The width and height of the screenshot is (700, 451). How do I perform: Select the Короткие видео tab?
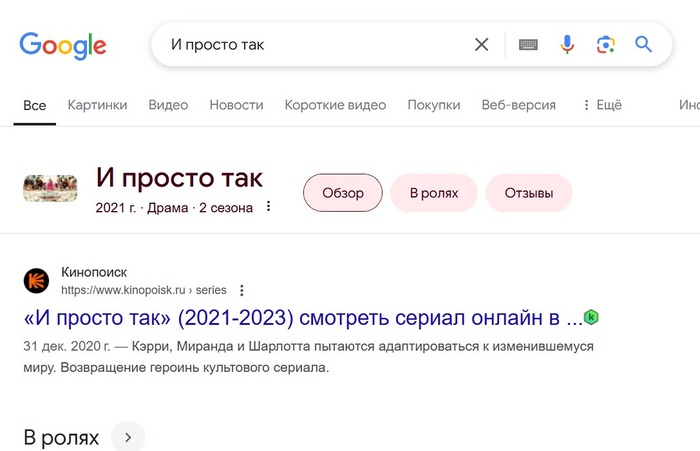[335, 105]
